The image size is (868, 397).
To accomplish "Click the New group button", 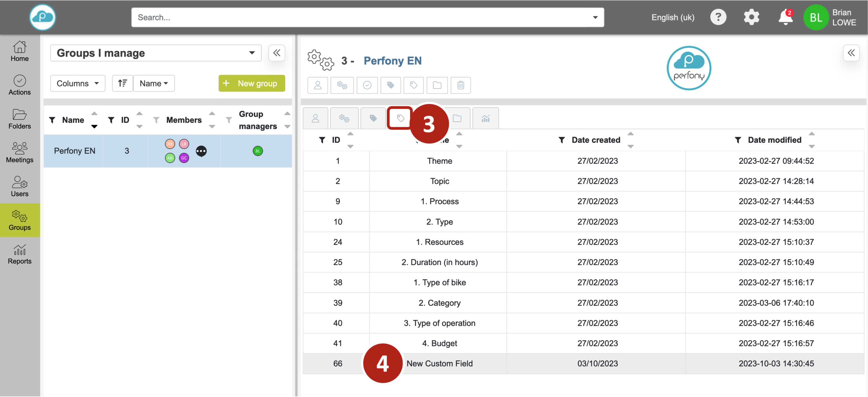I will point(251,83).
